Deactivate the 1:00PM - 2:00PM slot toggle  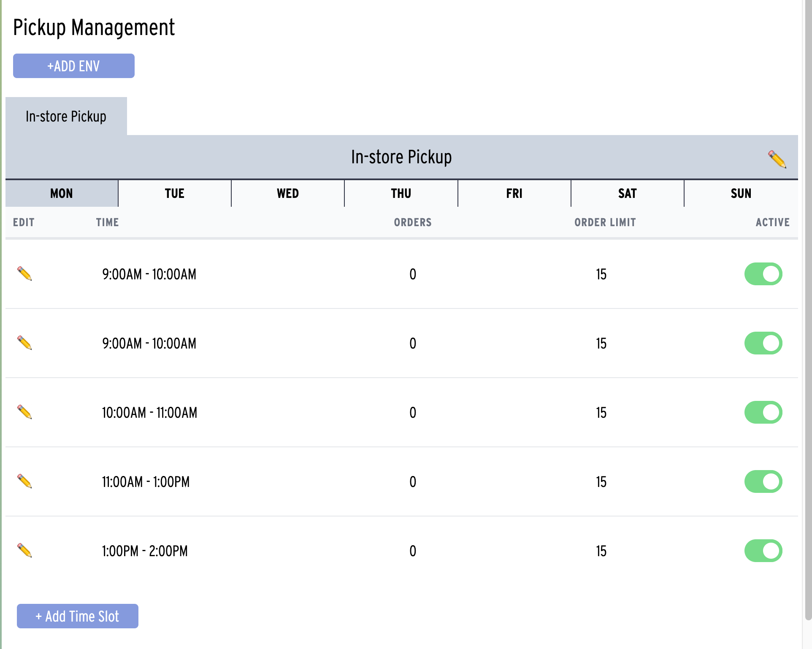coord(763,551)
